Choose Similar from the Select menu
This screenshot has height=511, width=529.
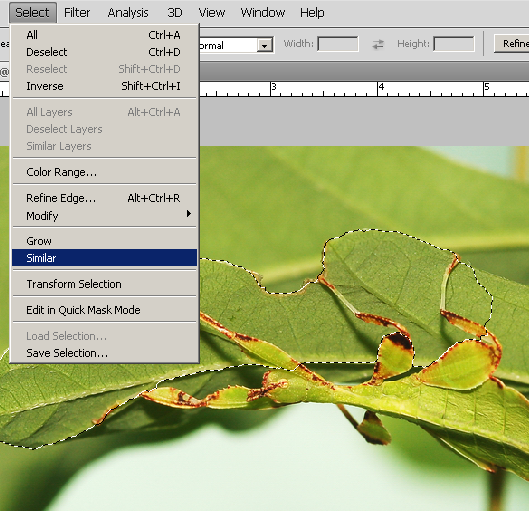[105, 258]
